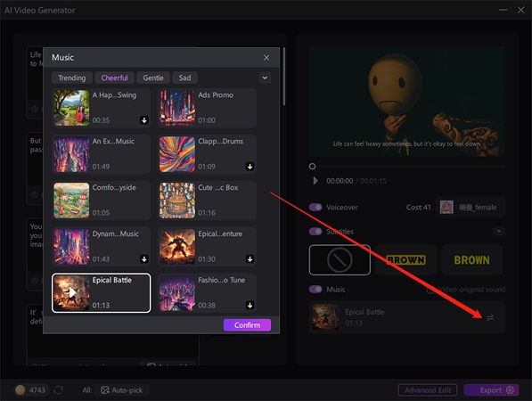
Task: Click the swap music icon beside Epical Battle
Action: pos(490,317)
